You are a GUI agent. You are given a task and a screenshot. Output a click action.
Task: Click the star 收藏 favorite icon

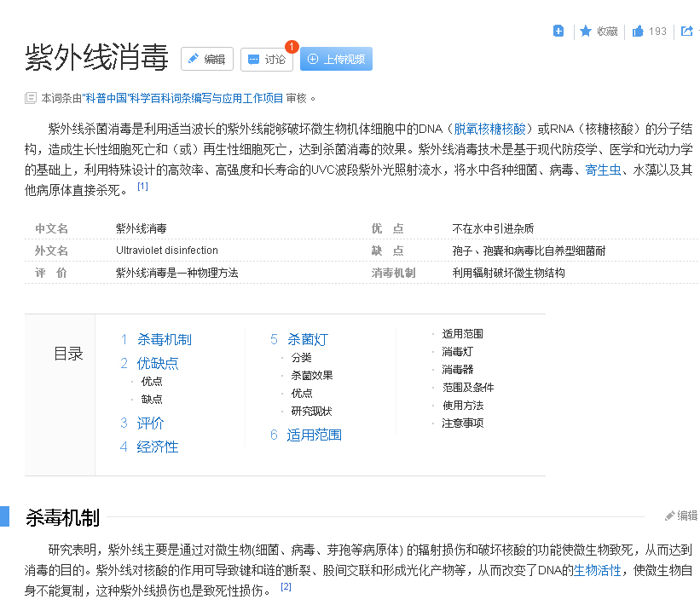[585, 31]
